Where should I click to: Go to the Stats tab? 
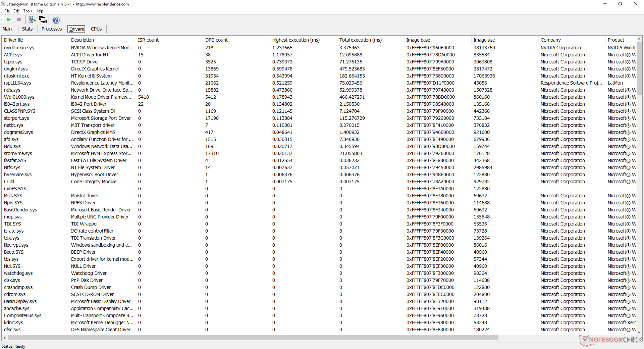point(27,29)
